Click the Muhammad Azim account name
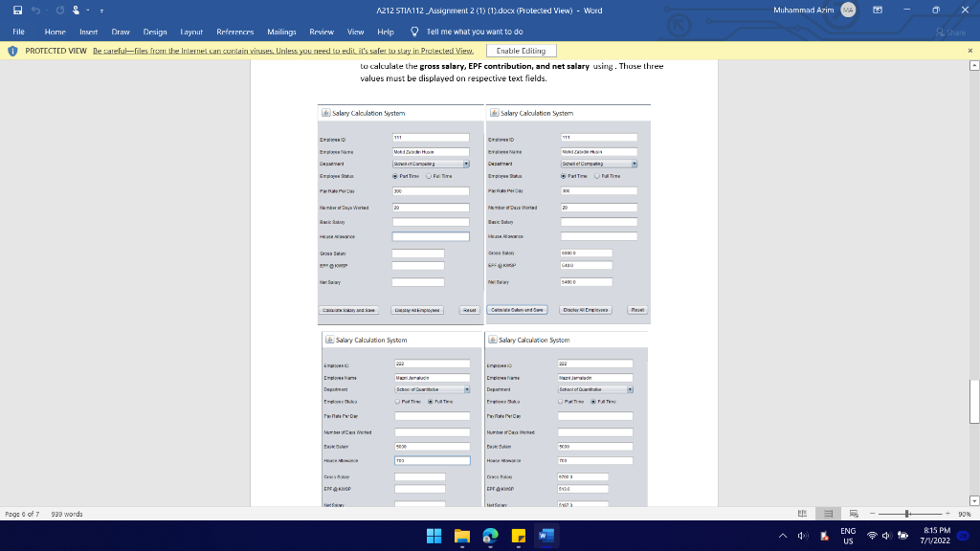980x551 pixels. pos(803,10)
